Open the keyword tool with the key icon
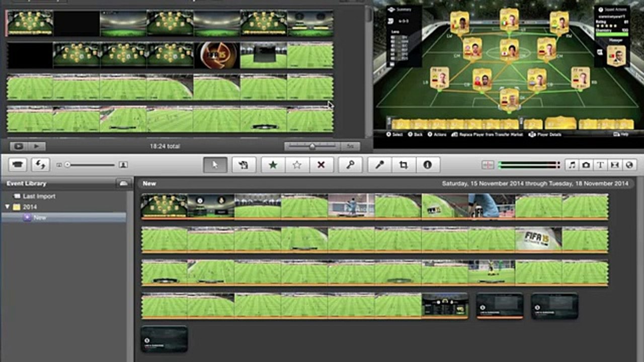This screenshot has height=362, width=644. click(x=350, y=165)
